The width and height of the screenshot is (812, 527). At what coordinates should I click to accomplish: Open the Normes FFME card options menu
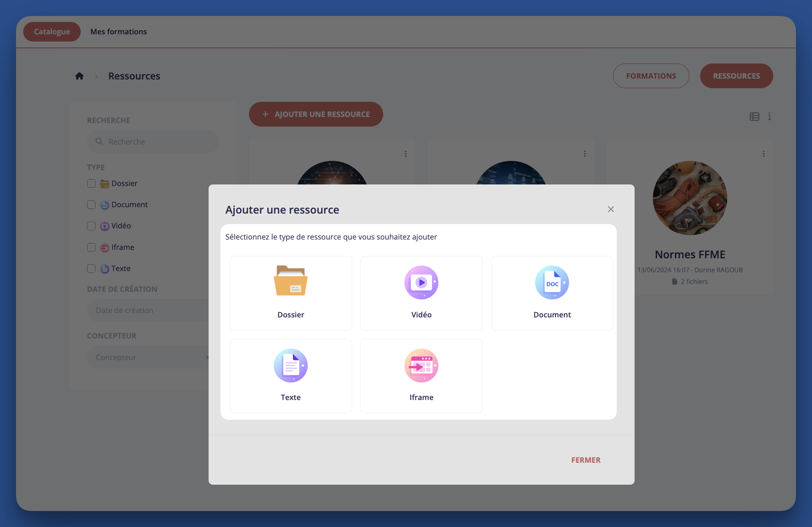764,154
